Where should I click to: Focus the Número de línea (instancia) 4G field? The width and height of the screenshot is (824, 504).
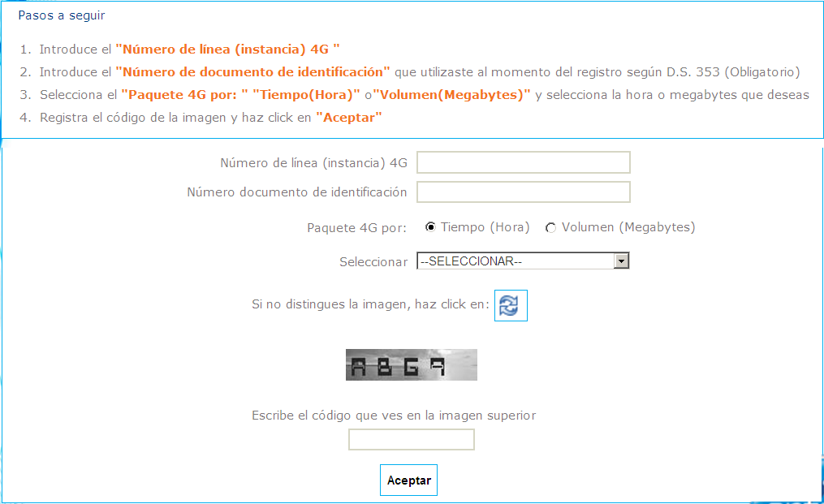tap(524, 162)
